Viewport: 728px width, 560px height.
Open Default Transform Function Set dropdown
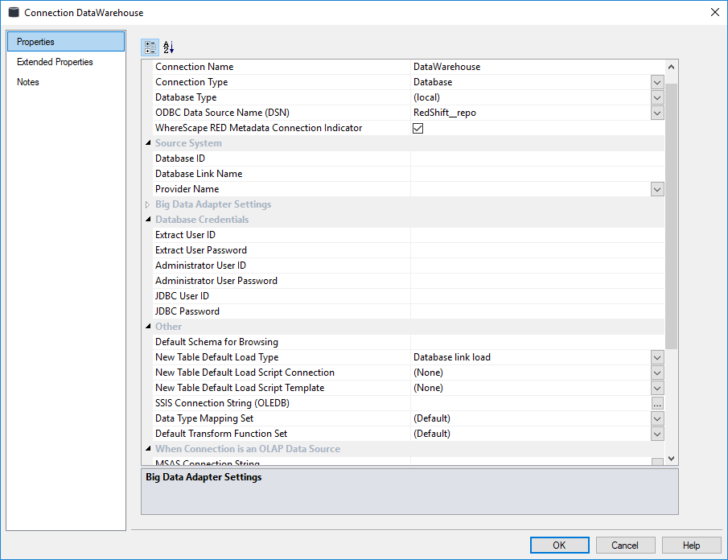[657, 434]
